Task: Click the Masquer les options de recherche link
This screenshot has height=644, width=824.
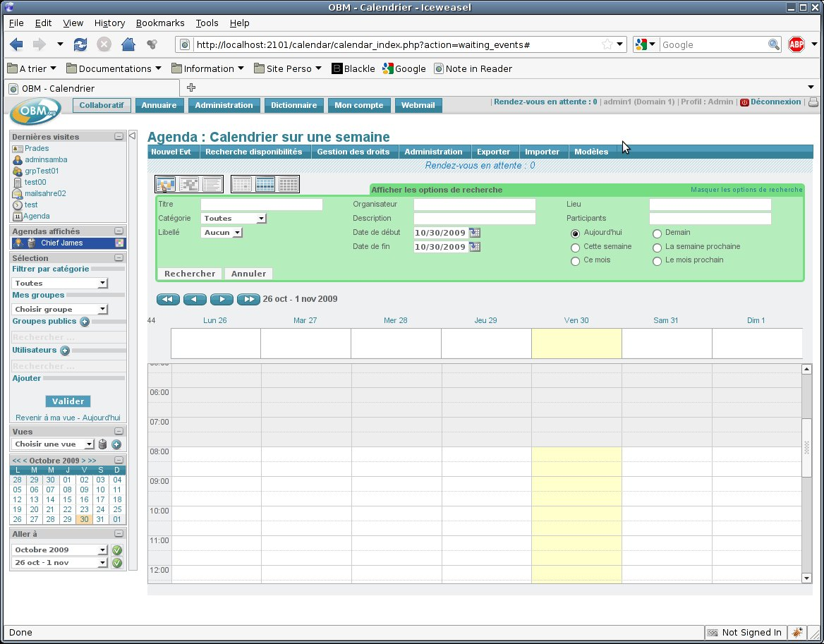Action: [x=746, y=190]
